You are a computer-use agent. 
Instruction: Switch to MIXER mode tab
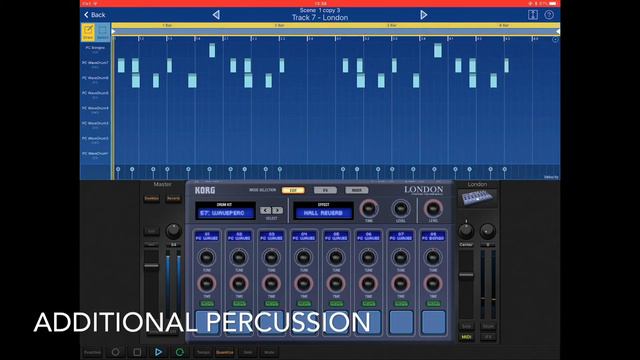click(357, 190)
